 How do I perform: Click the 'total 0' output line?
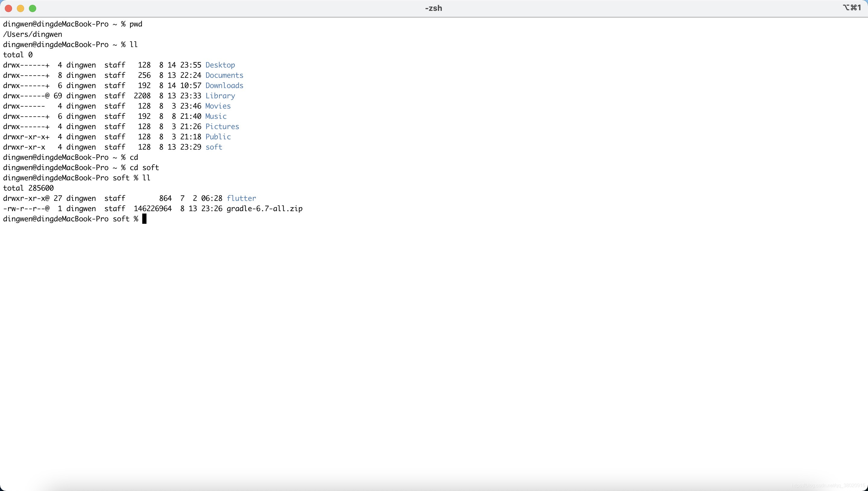pos(18,55)
